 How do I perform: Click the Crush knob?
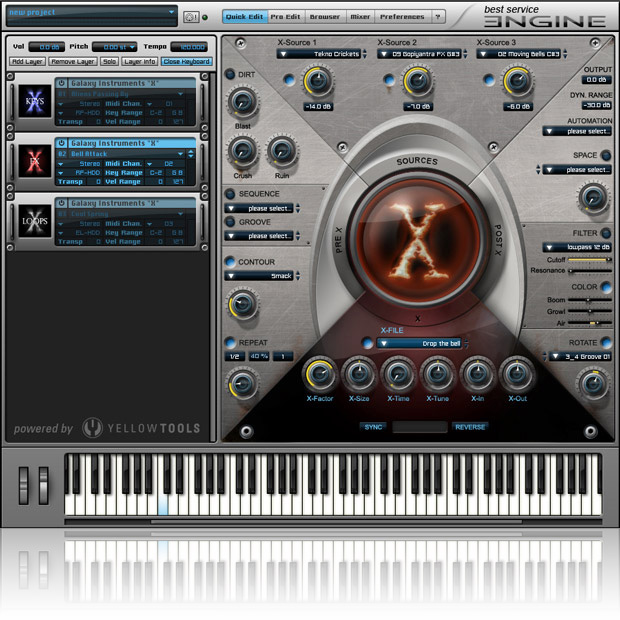pyautogui.click(x=241, y=151)
